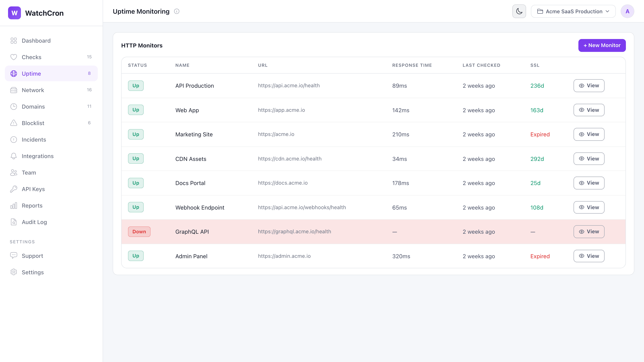
Task: Click the Team people icon
Action: [x=13, y=173]
